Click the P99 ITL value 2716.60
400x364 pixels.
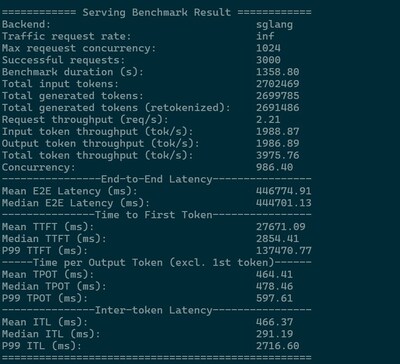pos(278,346)
